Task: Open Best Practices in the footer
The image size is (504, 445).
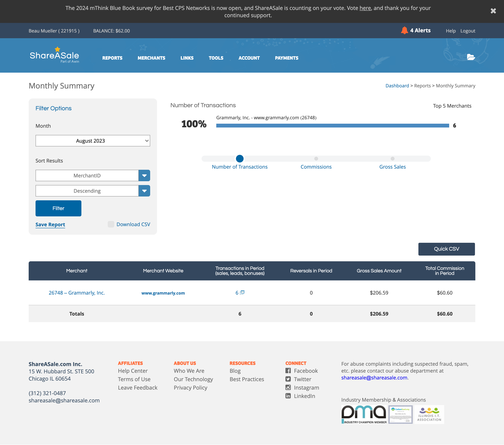Action: point(247,379)
